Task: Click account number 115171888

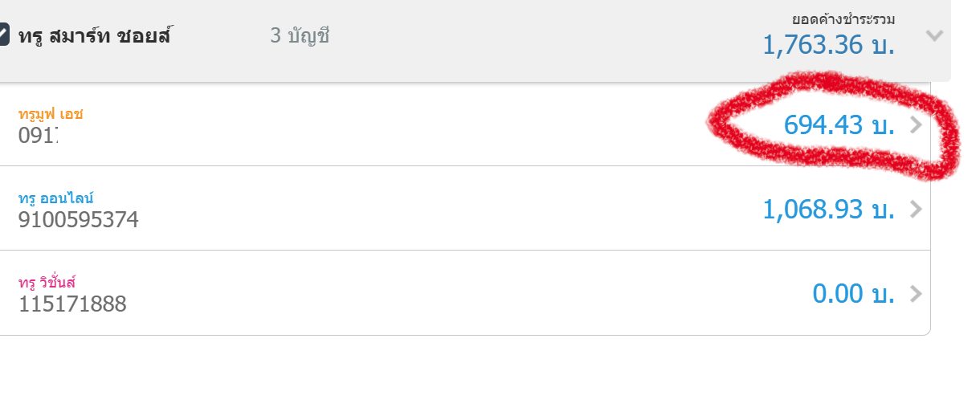Action: coord(72,304)
